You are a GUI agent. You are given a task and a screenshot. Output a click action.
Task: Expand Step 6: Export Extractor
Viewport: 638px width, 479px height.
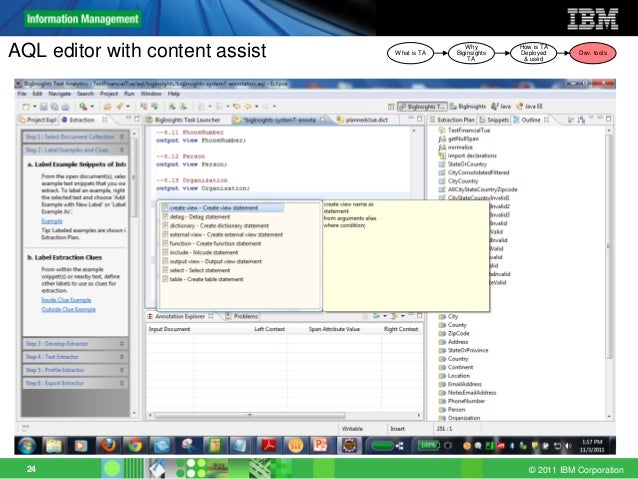point(75,383)
